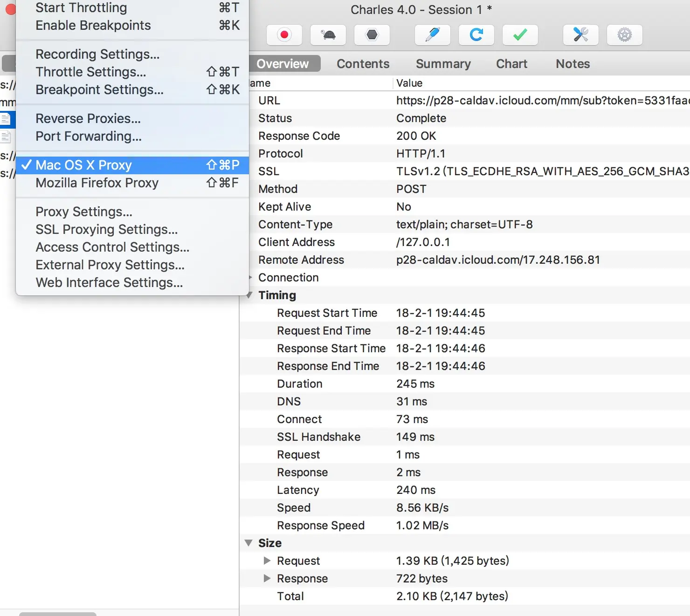The image size is (690, 616).
Task: Select the Client Address /127.0.0.1 value
Action: 423,242
